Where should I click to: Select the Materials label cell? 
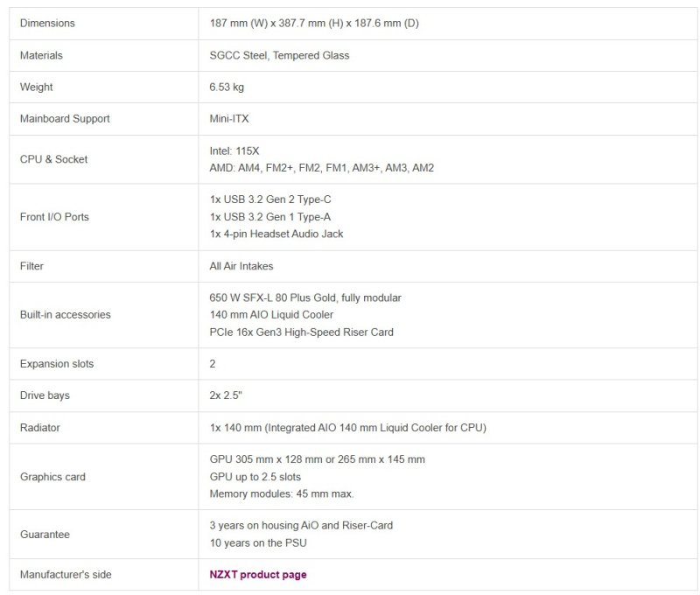click(x=41, y=55)
